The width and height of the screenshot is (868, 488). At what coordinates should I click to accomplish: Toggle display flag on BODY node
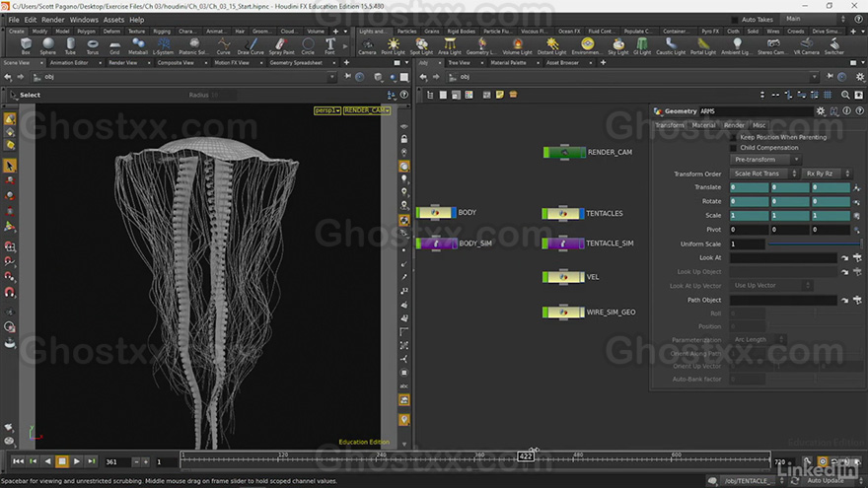point(454,213)
